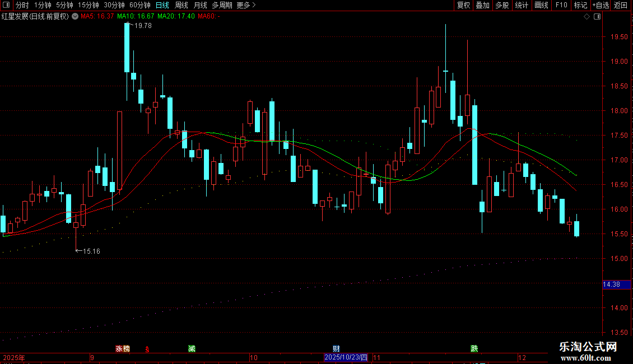
Task: Click the 红星发展(日线.前复权) title
Action: 35,16
